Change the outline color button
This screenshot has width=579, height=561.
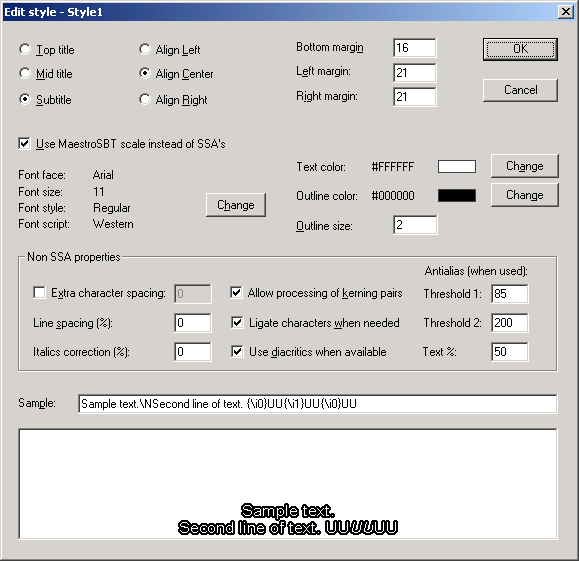[524, 195]
